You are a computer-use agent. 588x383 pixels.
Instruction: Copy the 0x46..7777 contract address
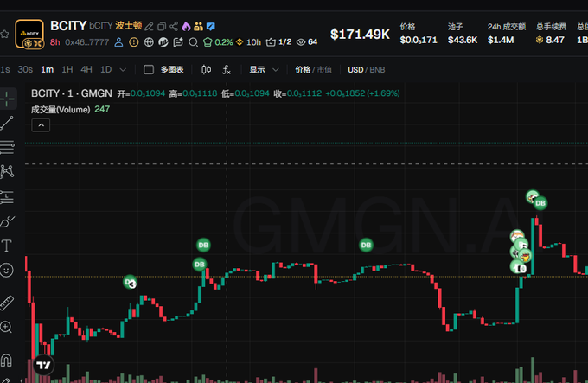[x=87, y=42]
